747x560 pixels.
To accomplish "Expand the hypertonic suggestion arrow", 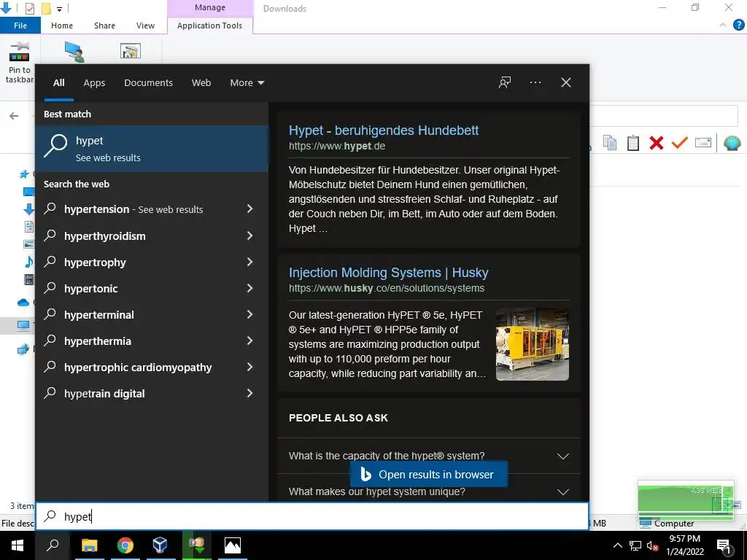I will coord(249,288).
